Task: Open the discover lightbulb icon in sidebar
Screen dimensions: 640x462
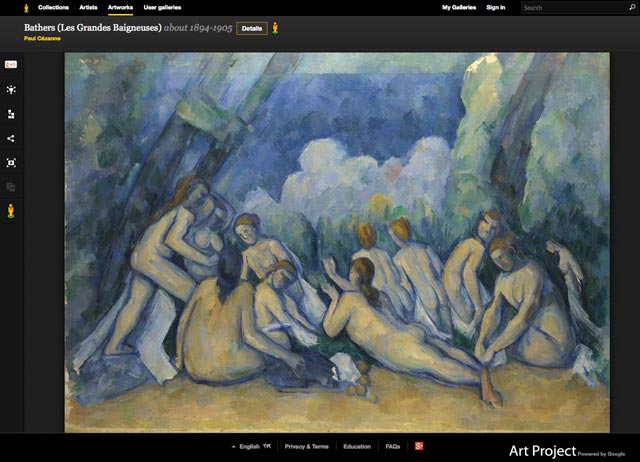Action: point(11,89)
